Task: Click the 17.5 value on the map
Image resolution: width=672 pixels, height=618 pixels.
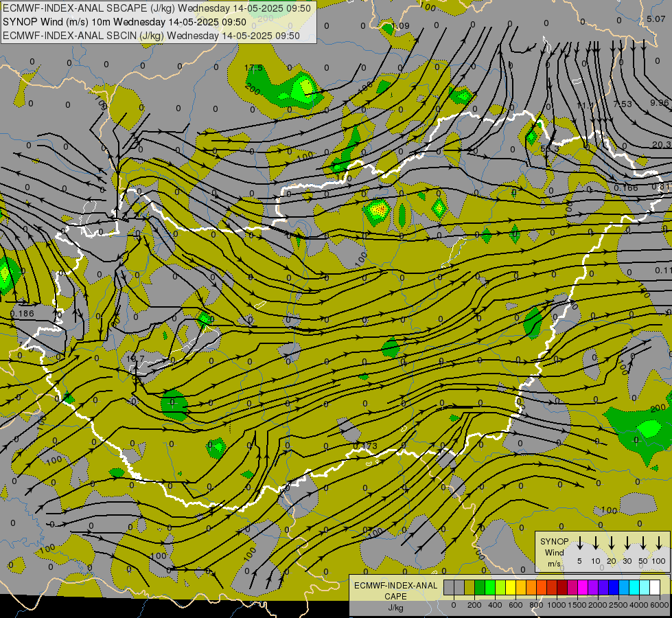Action: pyautogui.click(x=253, y=68)
